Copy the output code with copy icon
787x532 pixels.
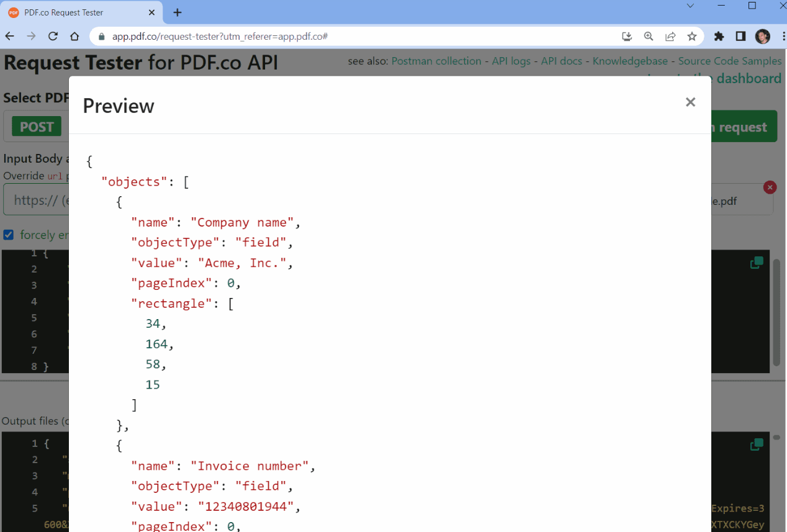pyautogui.click(x=757, y=444)
